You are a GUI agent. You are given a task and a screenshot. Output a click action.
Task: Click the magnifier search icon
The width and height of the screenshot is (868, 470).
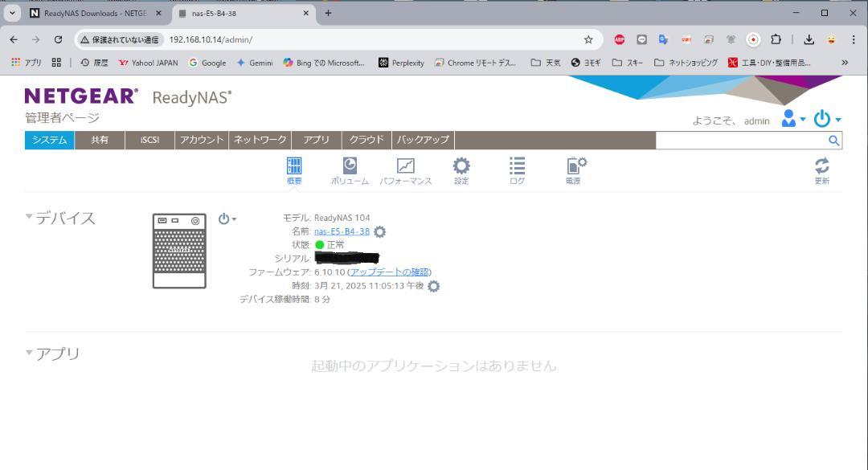pos(833,141)
